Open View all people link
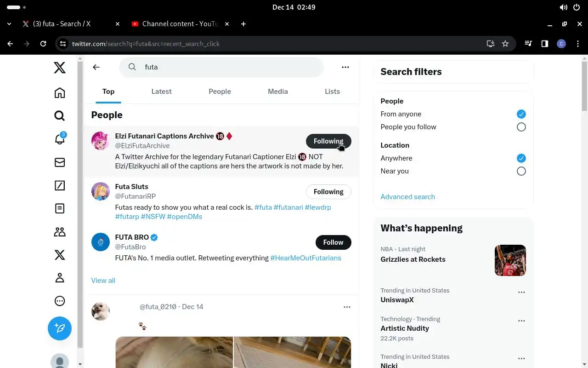This screenshot has height=368, width=588. pos(103,281)
